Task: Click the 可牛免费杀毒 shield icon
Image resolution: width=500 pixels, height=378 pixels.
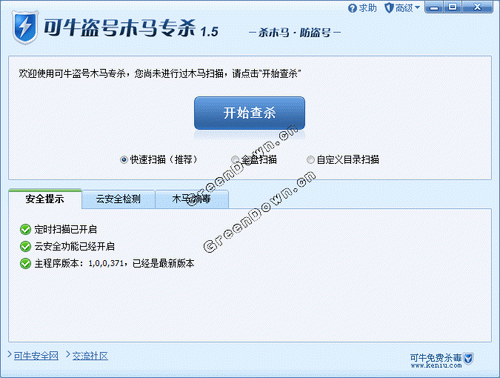Action: tap(468, 359)
